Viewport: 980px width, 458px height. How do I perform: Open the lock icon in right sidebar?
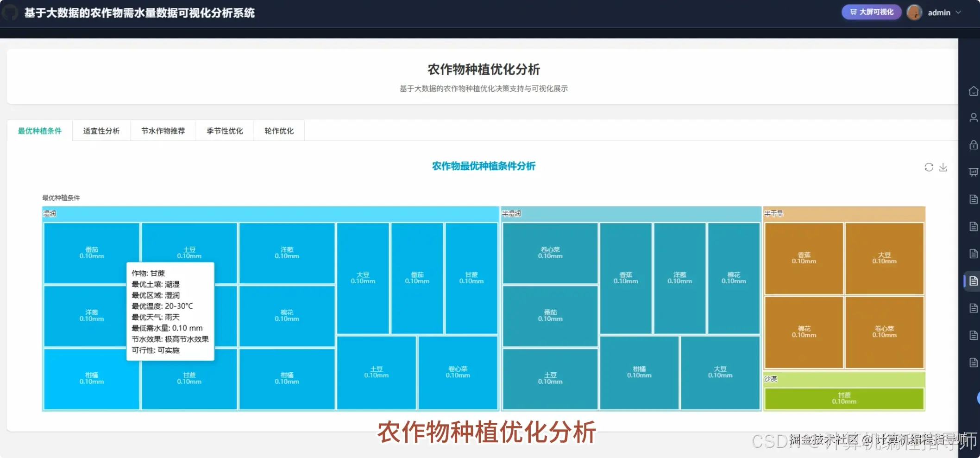pyautogui.click(x=974, y=145)
